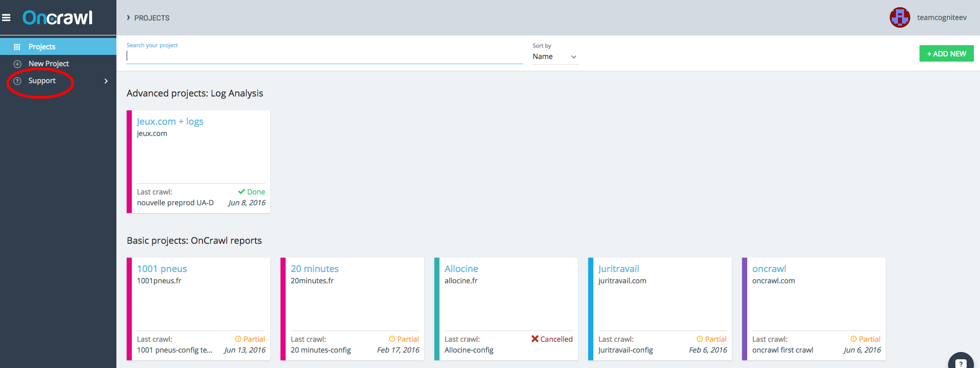Click the 'juritravail.com' domain text
This screenshot has height=368, width=980.
click(622, 281)
